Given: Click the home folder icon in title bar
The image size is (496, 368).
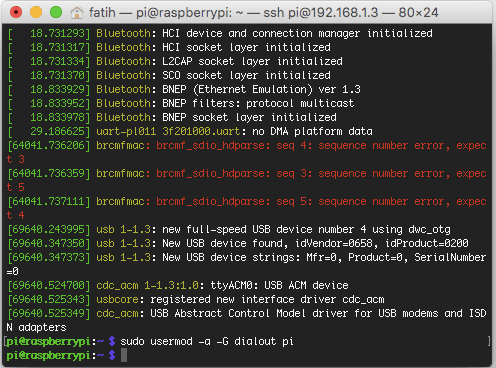Looking at the screenshot, I should point(77,13).
